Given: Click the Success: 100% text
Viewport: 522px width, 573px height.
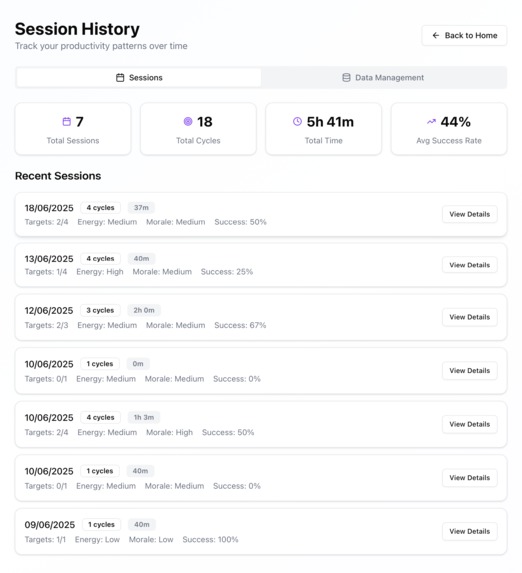Looking at the screenshot, I should 210,540.
